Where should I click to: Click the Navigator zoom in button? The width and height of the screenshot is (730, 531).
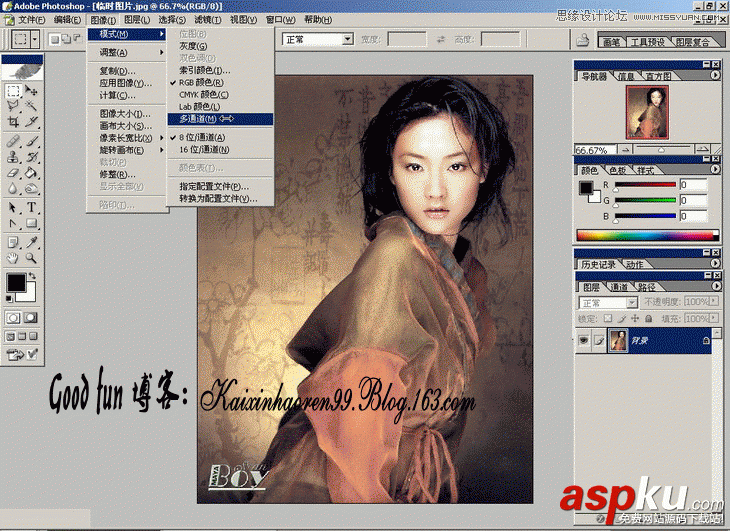(703, 149)
